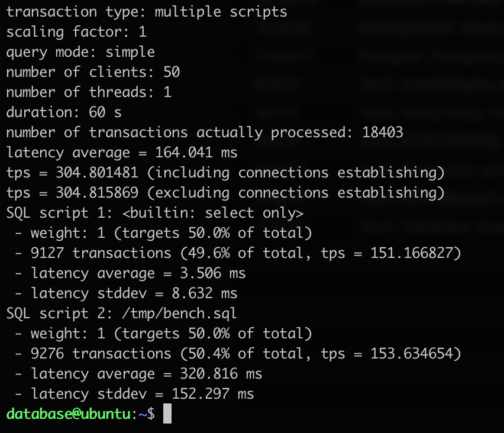Viewport: 504px width, 433px height.
Task: Click the 'number of threads: 1' line
Action: pyautogui.click(x=89, y=92)
